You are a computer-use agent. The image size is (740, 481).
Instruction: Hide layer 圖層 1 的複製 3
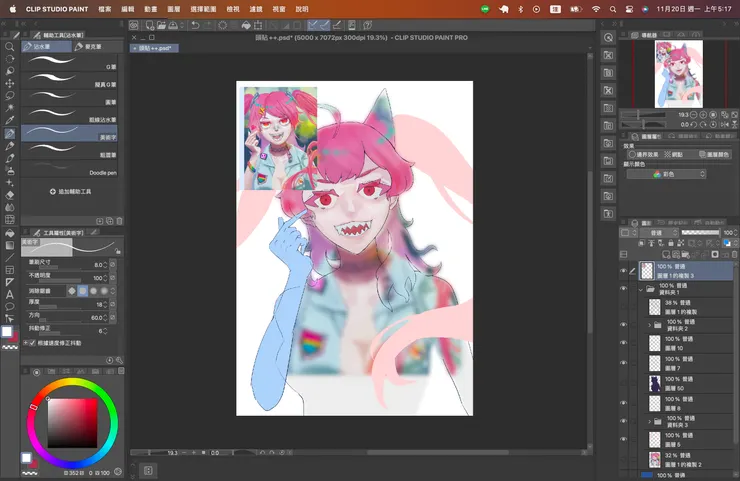[x=623, y=271]
